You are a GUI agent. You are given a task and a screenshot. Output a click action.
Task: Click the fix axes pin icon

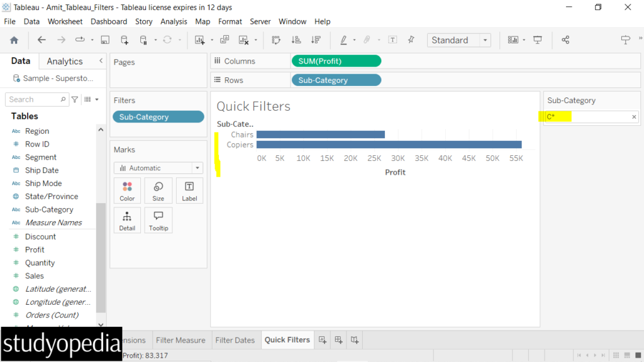coord(411,40)
